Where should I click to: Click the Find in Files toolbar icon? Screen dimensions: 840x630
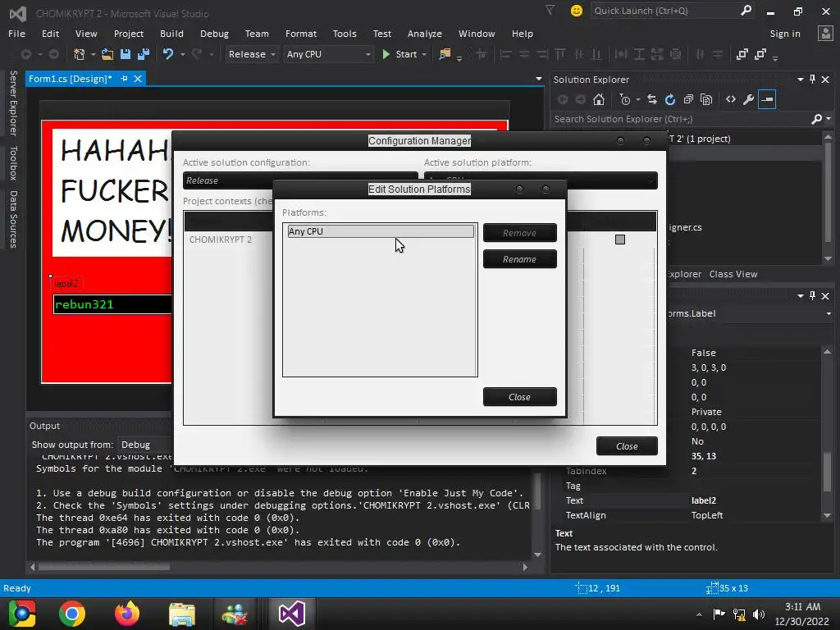(445, 54)
